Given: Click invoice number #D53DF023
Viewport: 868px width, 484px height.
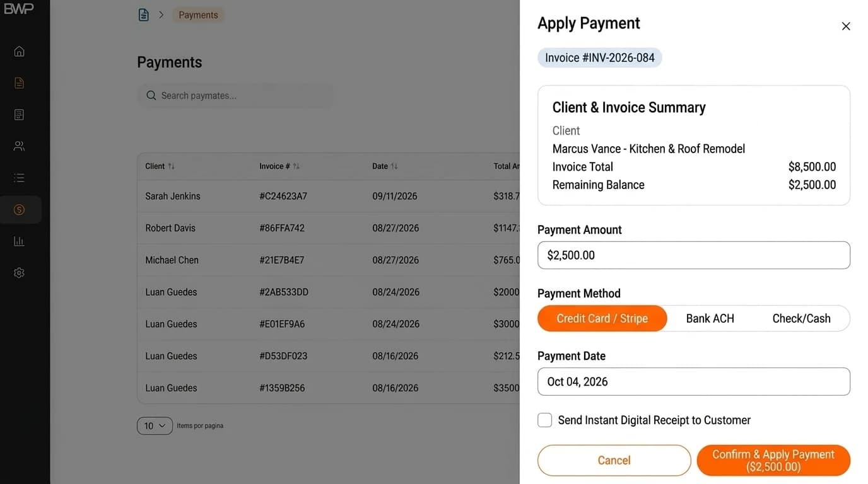Looking at the screenshot, I should click(x=283, y=356).
